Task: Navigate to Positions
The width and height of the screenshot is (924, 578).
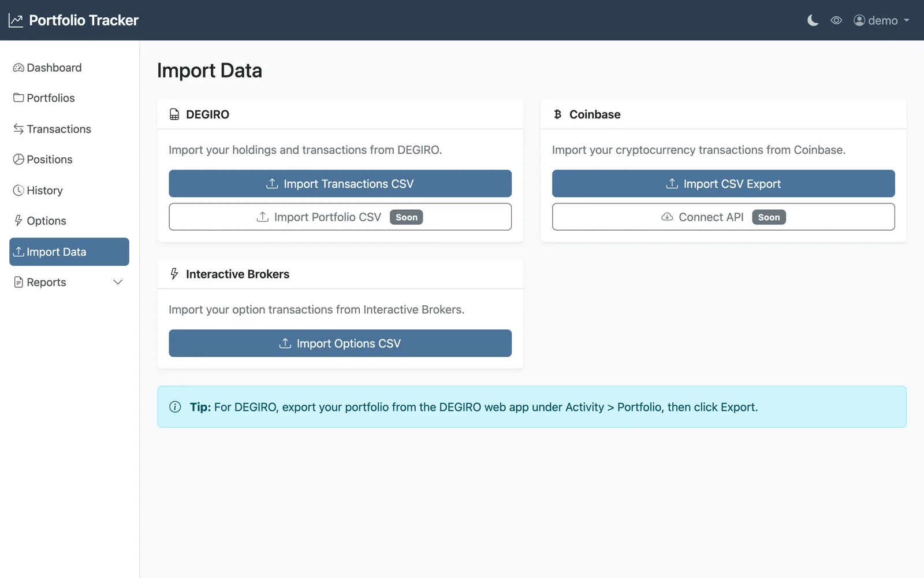Action: [x=69, y=160]
